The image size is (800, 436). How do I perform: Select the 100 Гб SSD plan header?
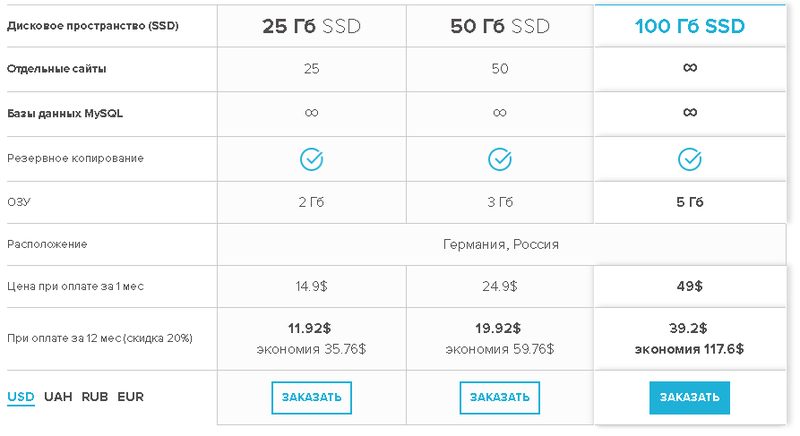689,26
